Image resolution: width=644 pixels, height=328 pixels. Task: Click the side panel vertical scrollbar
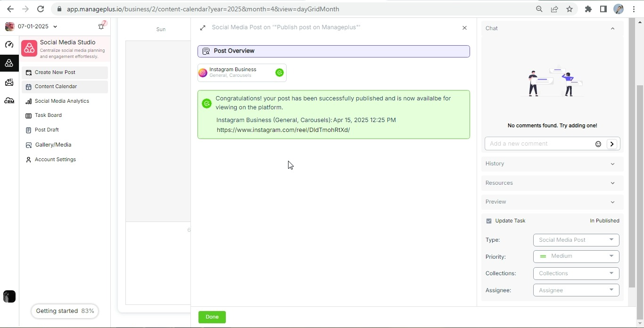click(632, 153)
